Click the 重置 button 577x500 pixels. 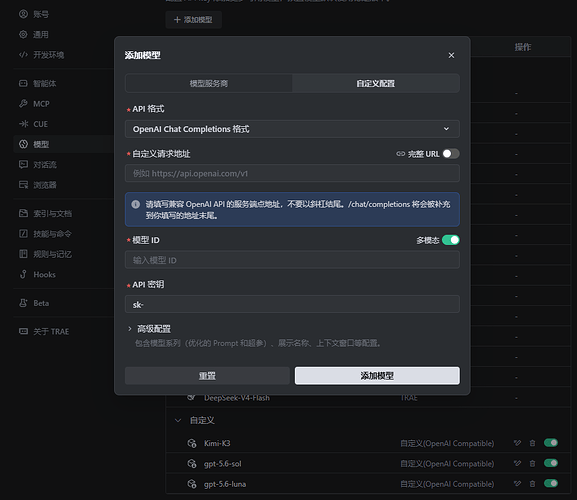pyautogui.click(x=207, y=376)
